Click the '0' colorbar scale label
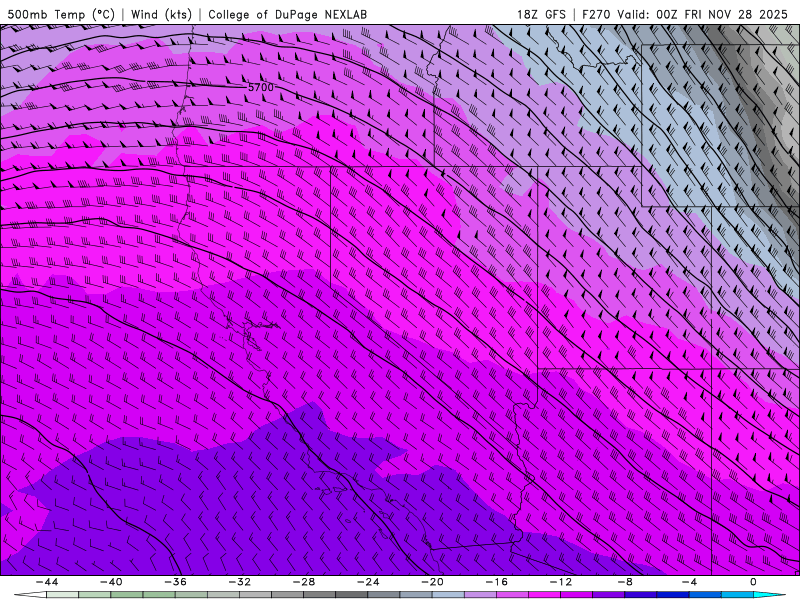This screenshot has width=800, height=600. pos(754,582)
